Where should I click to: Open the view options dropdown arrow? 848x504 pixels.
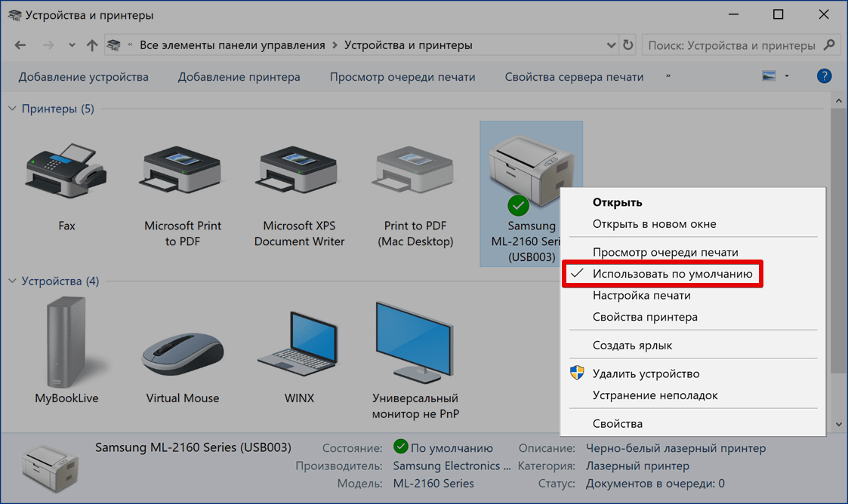[787, 76]
